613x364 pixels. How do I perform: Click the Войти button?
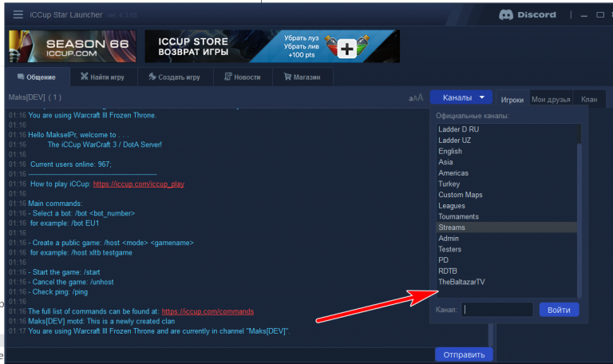pos(559,310)
